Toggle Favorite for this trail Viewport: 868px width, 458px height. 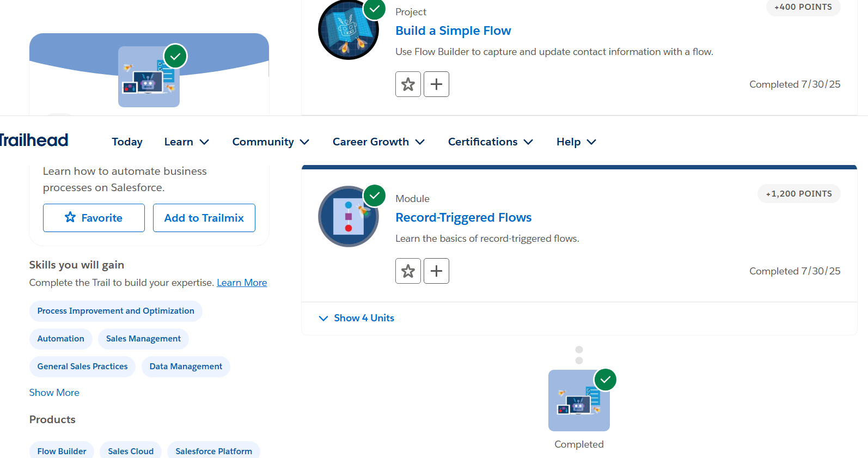93,218
